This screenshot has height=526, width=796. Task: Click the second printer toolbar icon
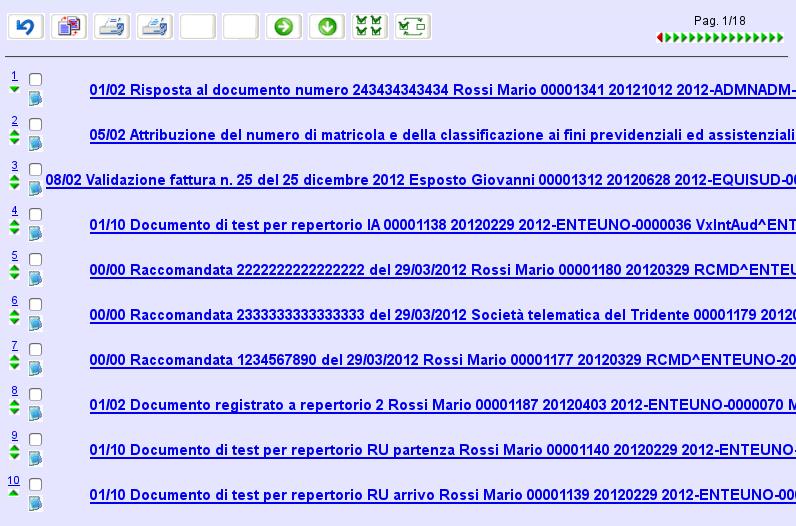pyautogui.click(x=155, y=26)
